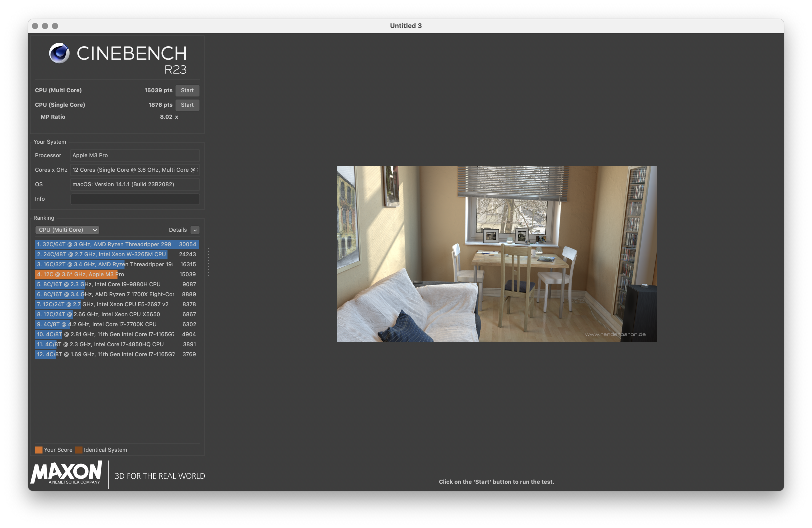The image size is (812, 528).
Task: Select the AMD Ryzen Threadripper 32C/64T ranking row
Action: 116,244
